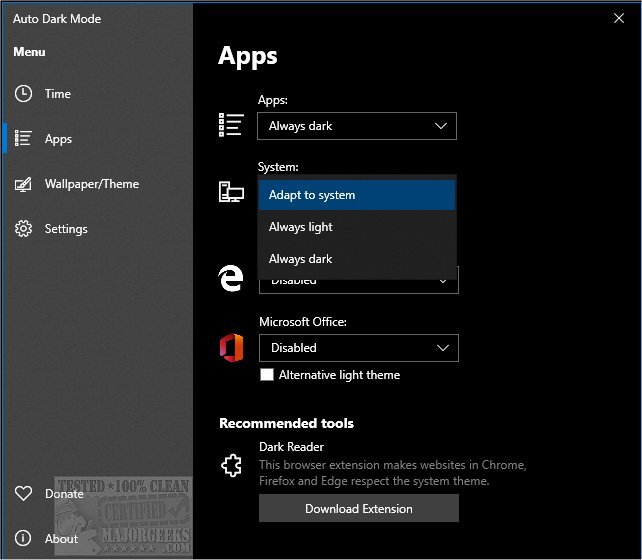Click the Microsoft Office: label
Image resolution: width=642 pixels, height=560 pixels.
pos(303,322)
